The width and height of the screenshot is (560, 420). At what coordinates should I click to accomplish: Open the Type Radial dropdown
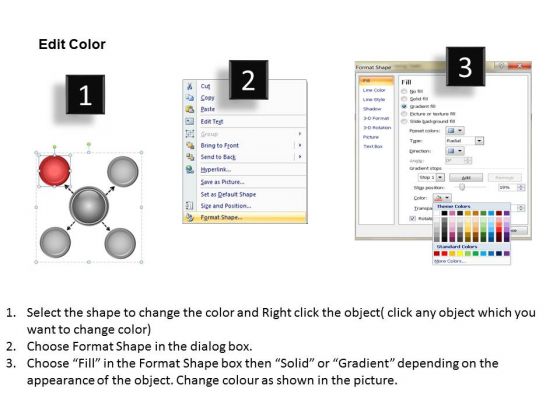465,141
